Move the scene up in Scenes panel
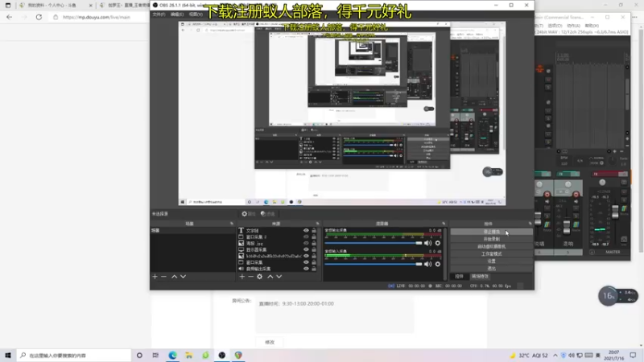Viewport: 644px width, 362px height. tap(174, 277)
